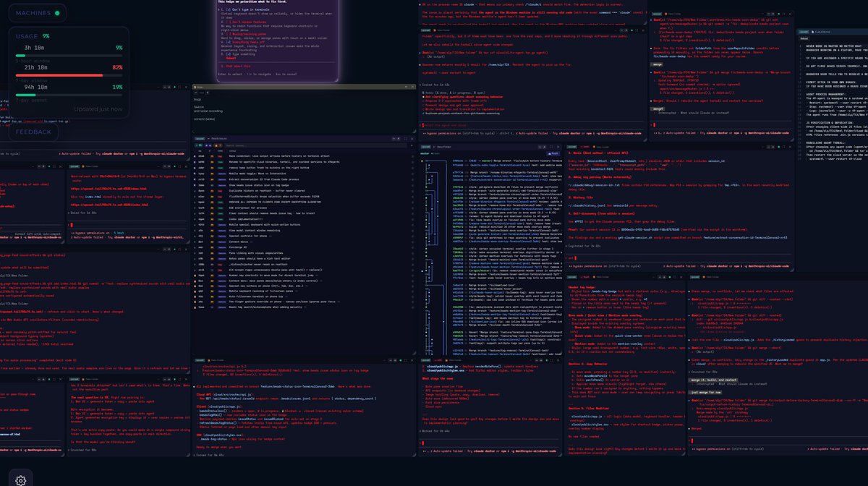Open the settings gear in the bottom-left corner

20,479
